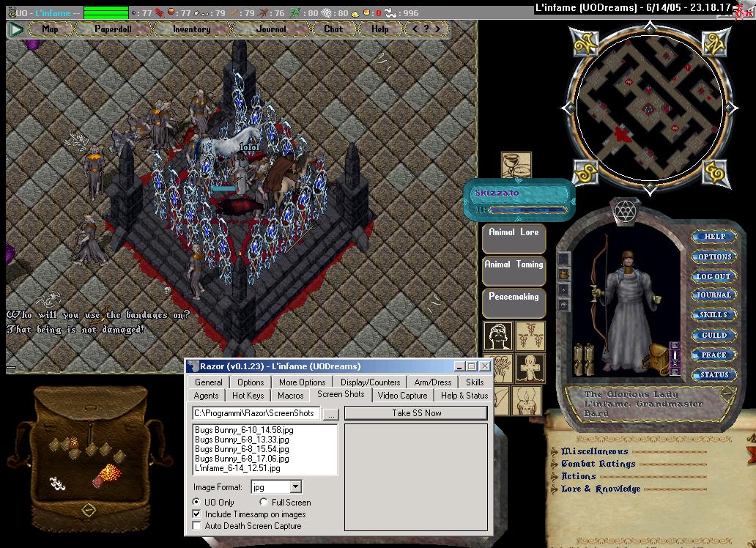The width and height of the screenshot is (756, 548).
Task: Click the bandages item in the backpack
Action: coord(57,482)
